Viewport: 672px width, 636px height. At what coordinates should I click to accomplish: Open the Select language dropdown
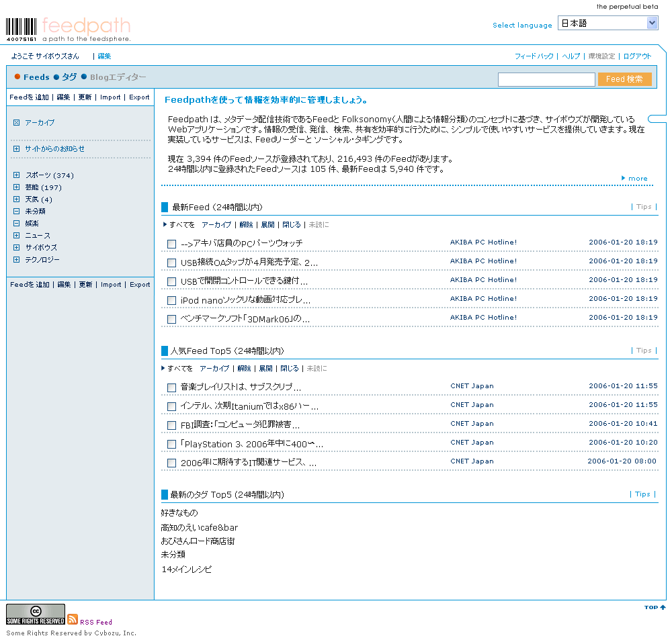607,23
